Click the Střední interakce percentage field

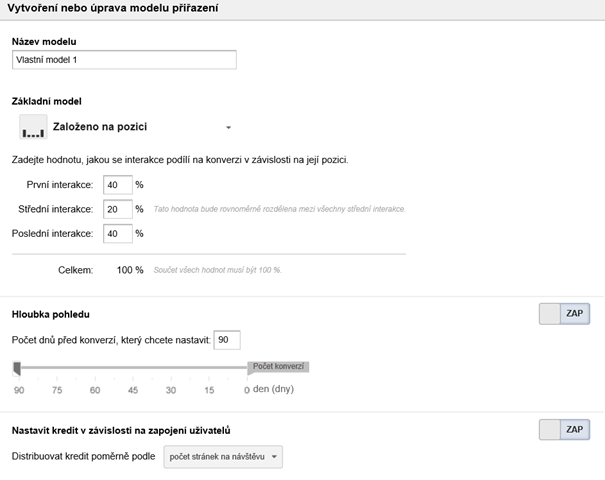[x=117, y=209]
